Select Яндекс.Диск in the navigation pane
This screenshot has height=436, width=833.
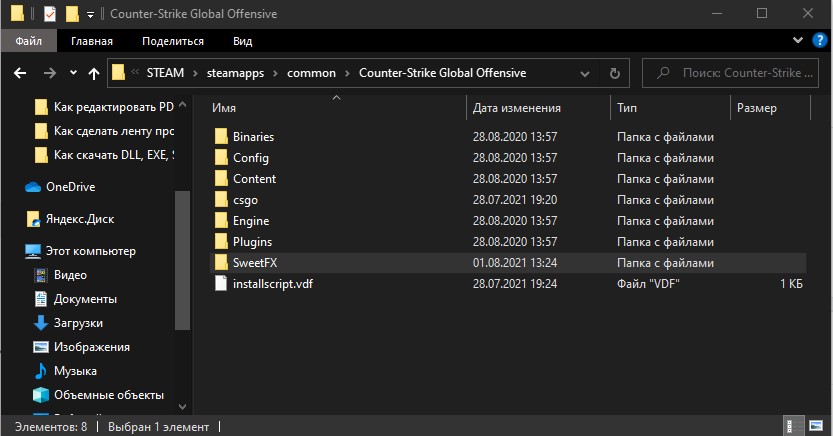(x=70, y=219)
